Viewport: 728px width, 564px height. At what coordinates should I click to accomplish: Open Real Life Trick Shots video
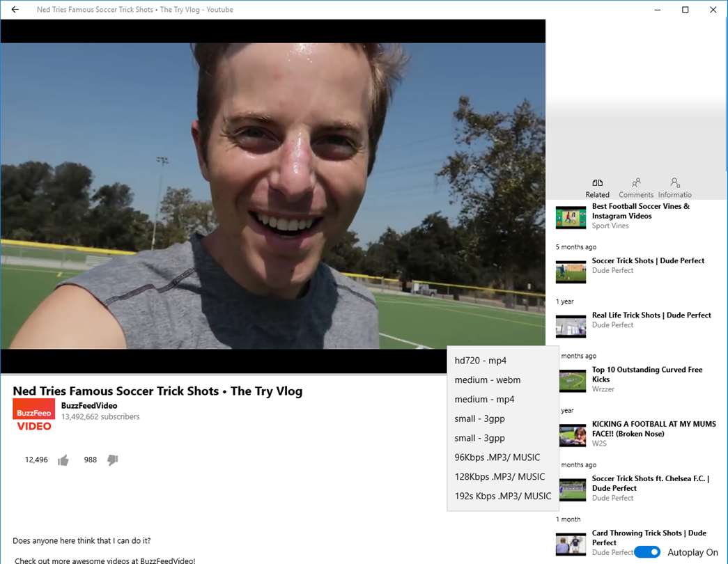[651, 315]
